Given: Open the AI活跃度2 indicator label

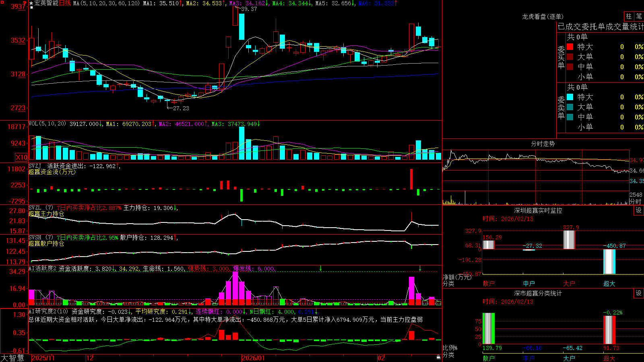Looking at the screenshot, I should pos(43,269).
